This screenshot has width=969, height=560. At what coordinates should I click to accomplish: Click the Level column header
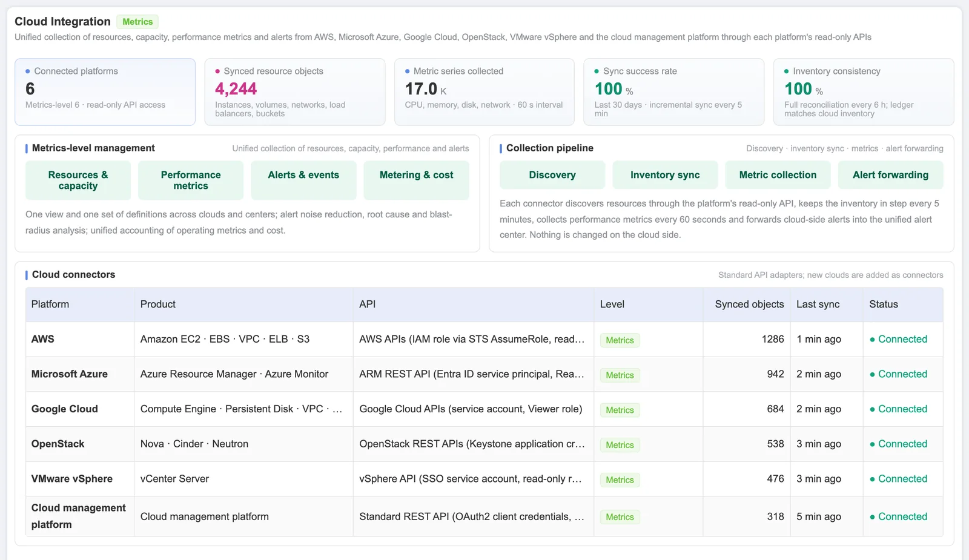click(649, 305)
